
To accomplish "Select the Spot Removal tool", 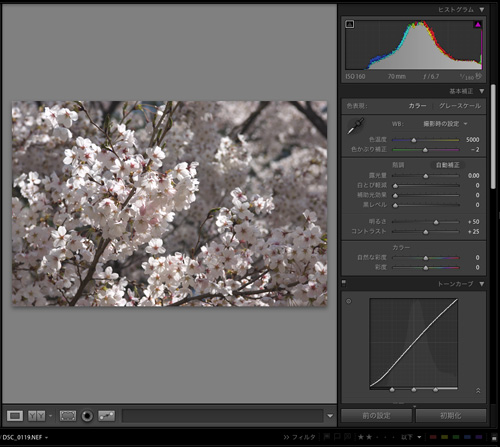I will point(107,416).
